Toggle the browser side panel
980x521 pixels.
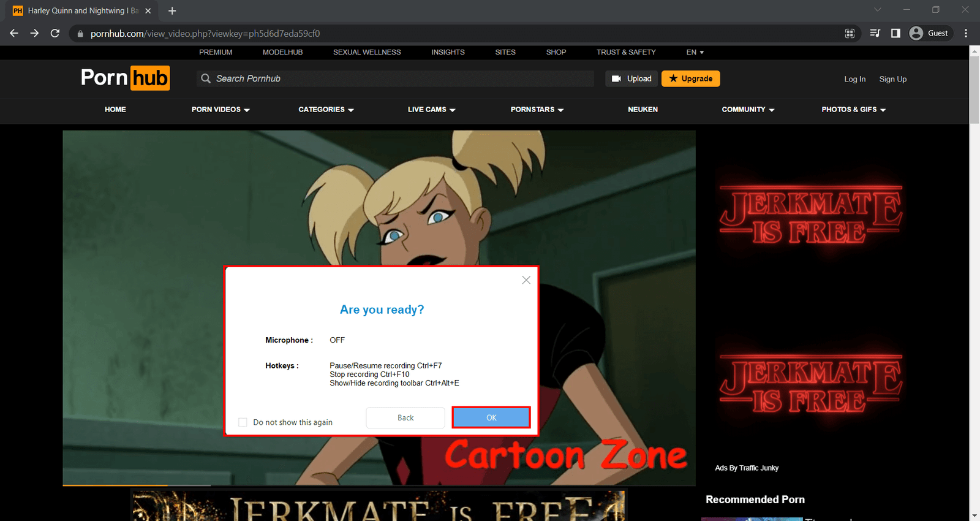tap(895, 34)
